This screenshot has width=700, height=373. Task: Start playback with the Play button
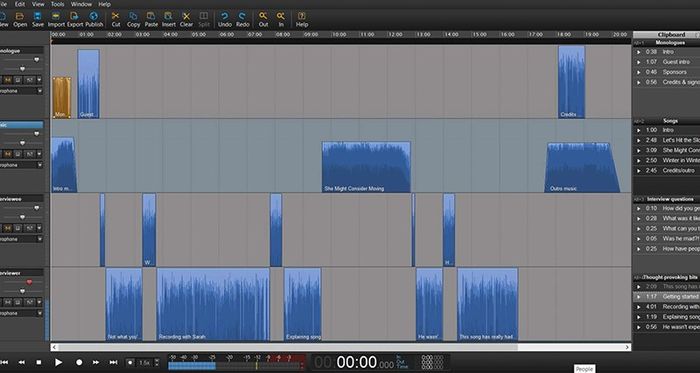click(x=58, y=362)
